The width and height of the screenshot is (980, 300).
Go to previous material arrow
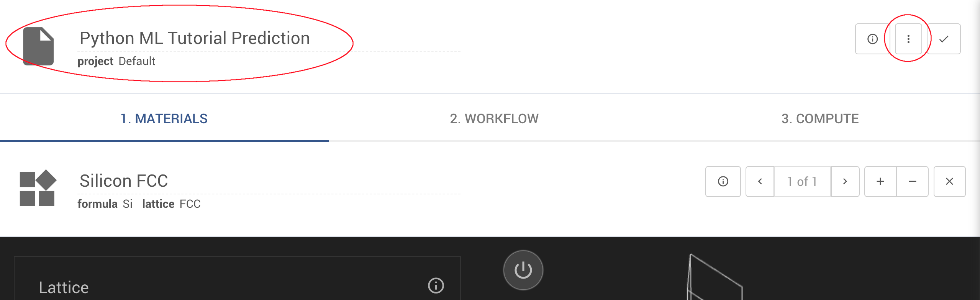[x=760, y=181]
